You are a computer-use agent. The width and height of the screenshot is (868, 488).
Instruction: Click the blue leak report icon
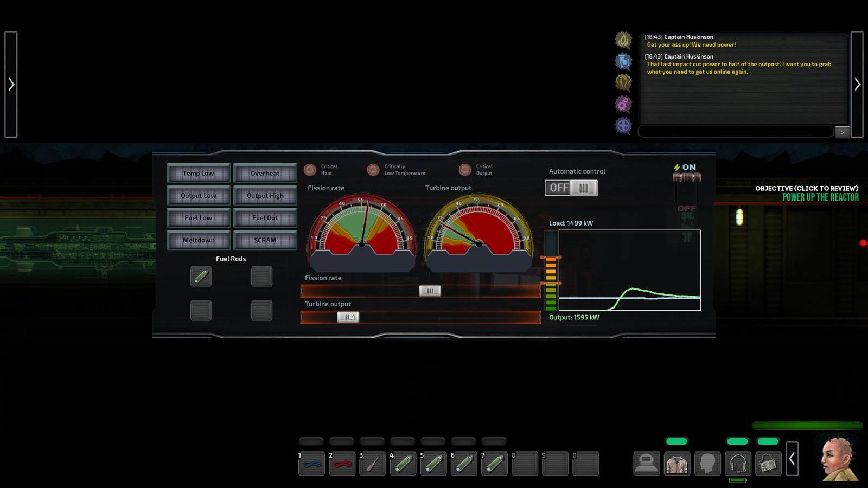[623, 61]
